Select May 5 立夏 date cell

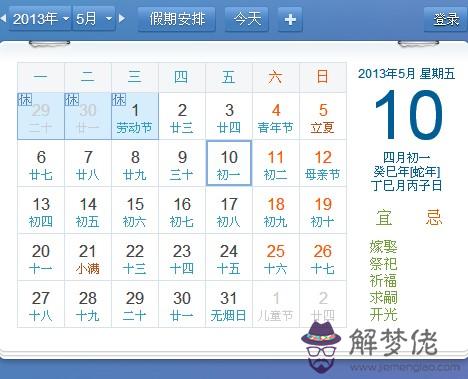[323, 116]
